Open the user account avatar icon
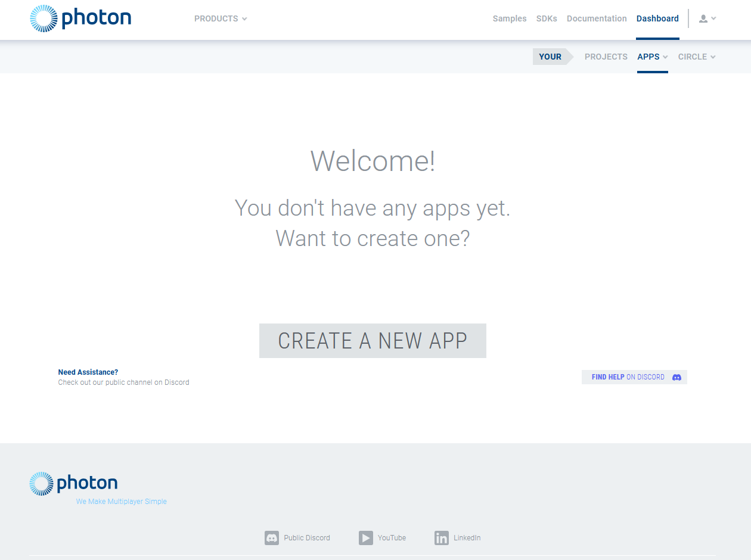 [x=703, y=18]
